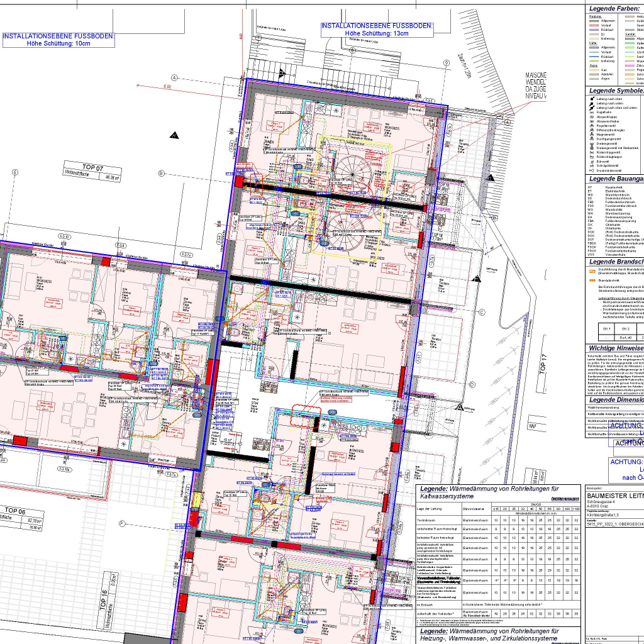Select the Druckminderventil symbol
Screen dimensions: 644x644
pyautogui.click(x=592, y=170)
